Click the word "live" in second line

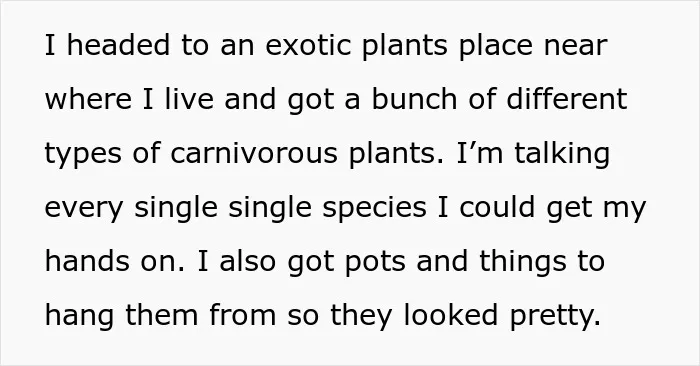tap(189, 99)
